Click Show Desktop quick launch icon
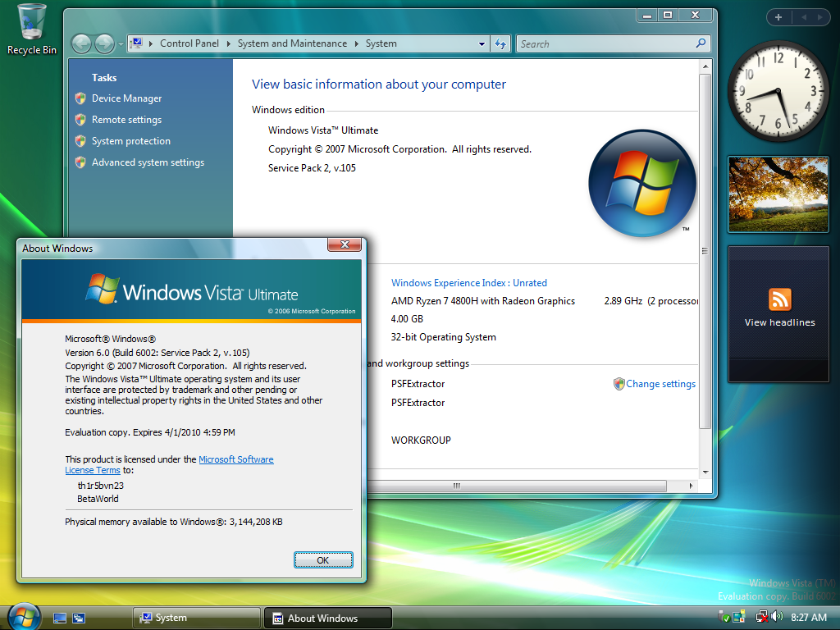This screenshot has width=840, height=630. [60, 619]
